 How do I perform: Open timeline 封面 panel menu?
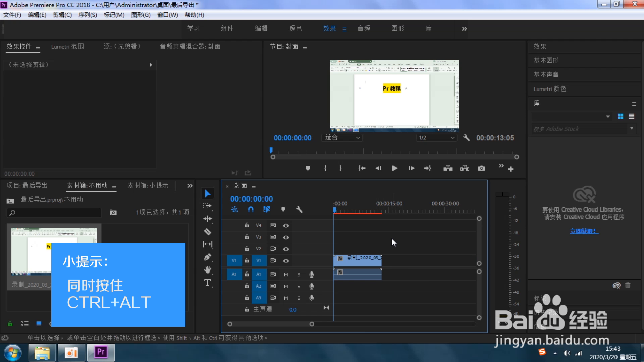tap(254, 186)
